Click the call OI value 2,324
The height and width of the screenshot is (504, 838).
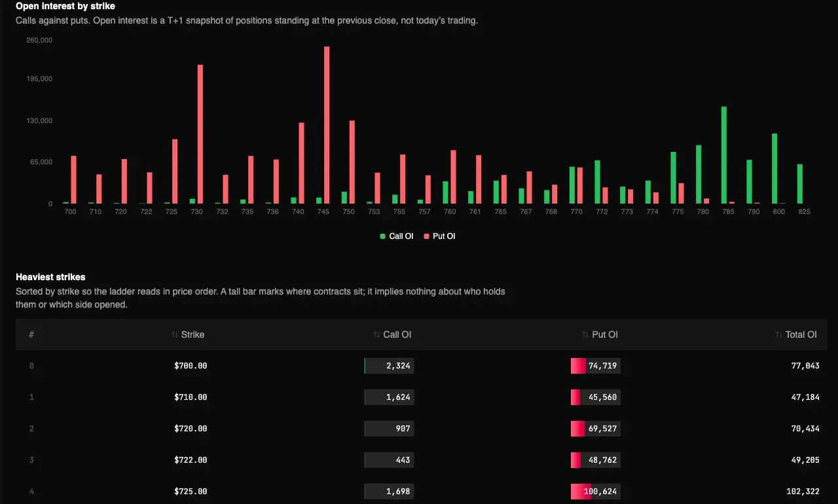[x=398, y=366]
